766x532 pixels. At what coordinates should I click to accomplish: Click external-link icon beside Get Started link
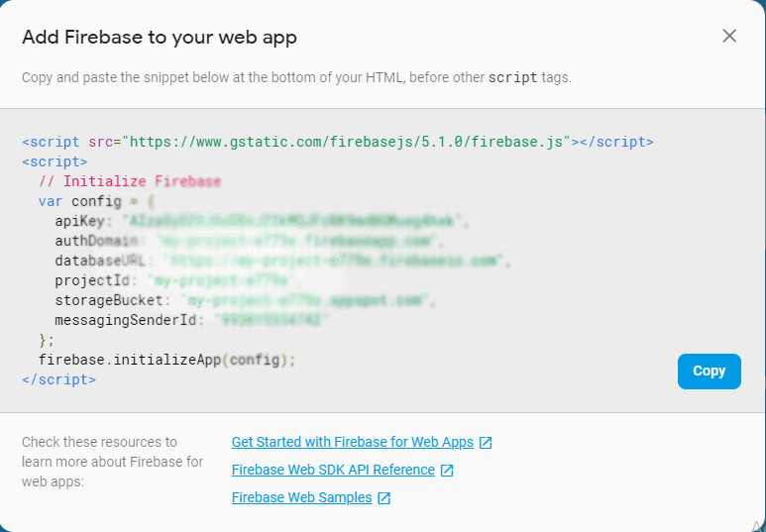coord(486,443)
